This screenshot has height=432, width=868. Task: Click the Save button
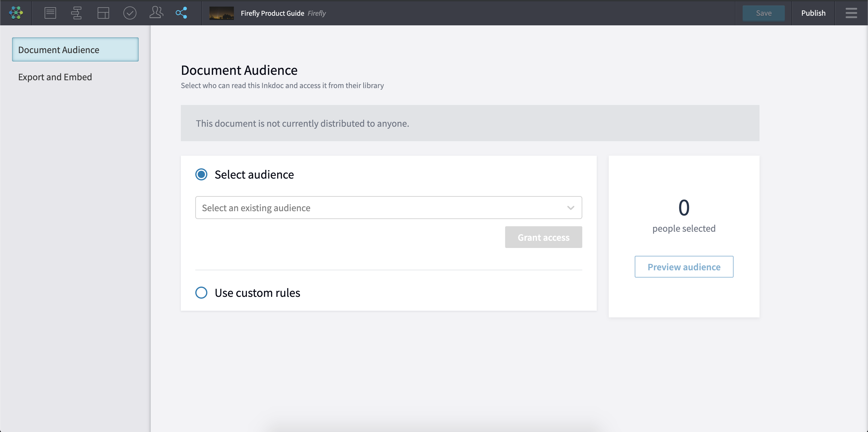(763, 13)
